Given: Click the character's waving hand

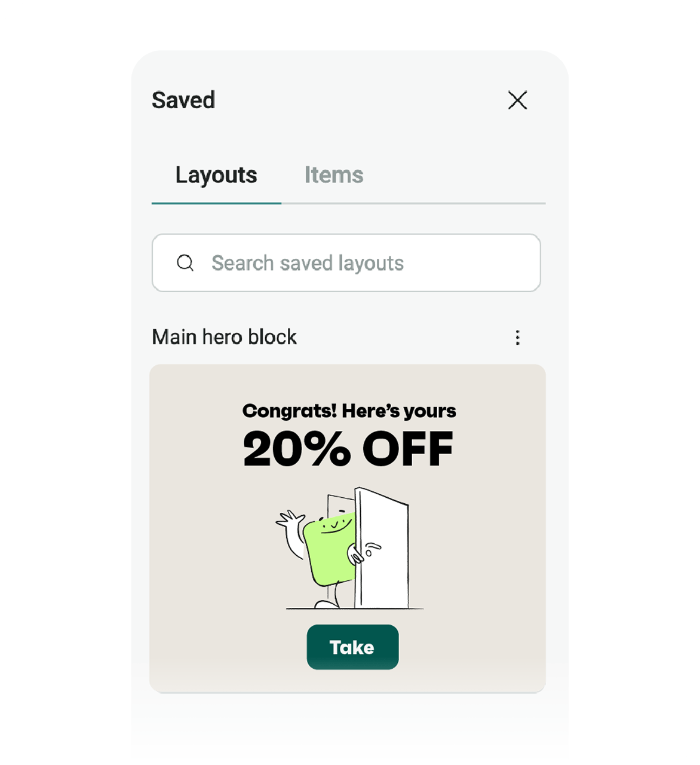Looking at the screenshot, I should (x=288, y=519).
